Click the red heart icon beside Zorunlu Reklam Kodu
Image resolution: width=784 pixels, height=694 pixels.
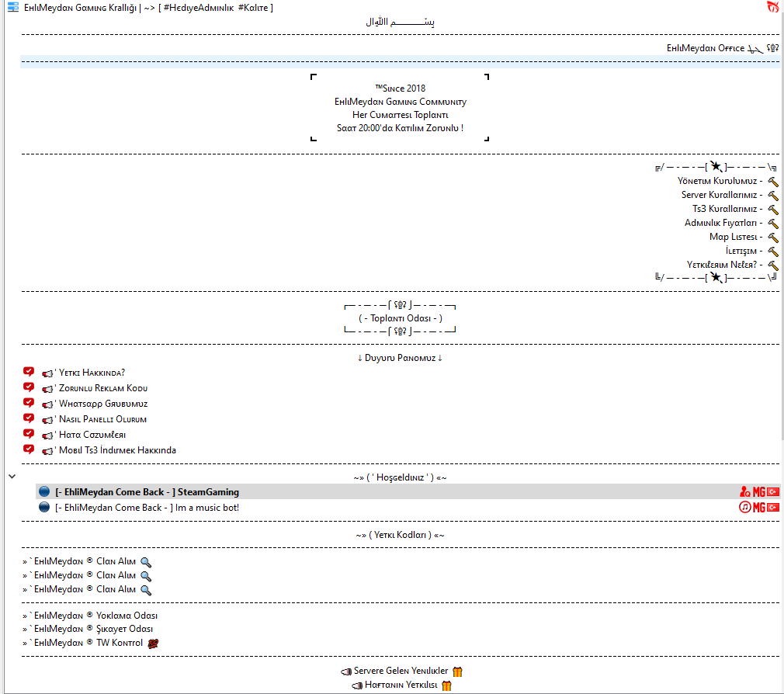pos(29,387)
